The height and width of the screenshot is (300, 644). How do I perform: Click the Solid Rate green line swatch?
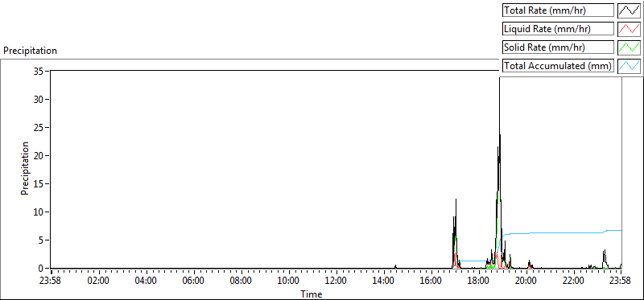click(x=629, y=47)
